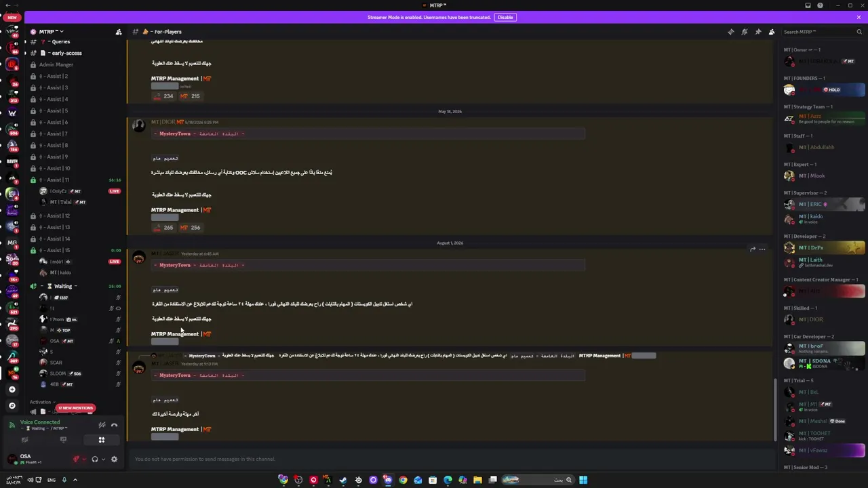Open the MG server icon
868x488 pixels.
[12, 243]
